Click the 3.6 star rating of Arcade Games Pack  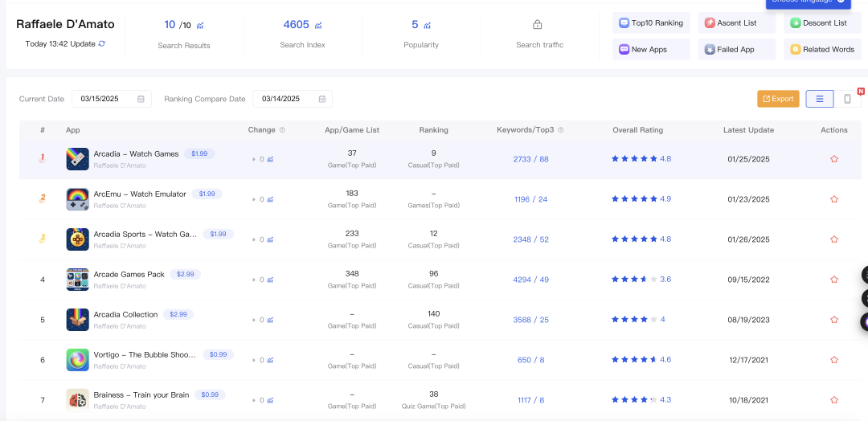click(641, 280)
